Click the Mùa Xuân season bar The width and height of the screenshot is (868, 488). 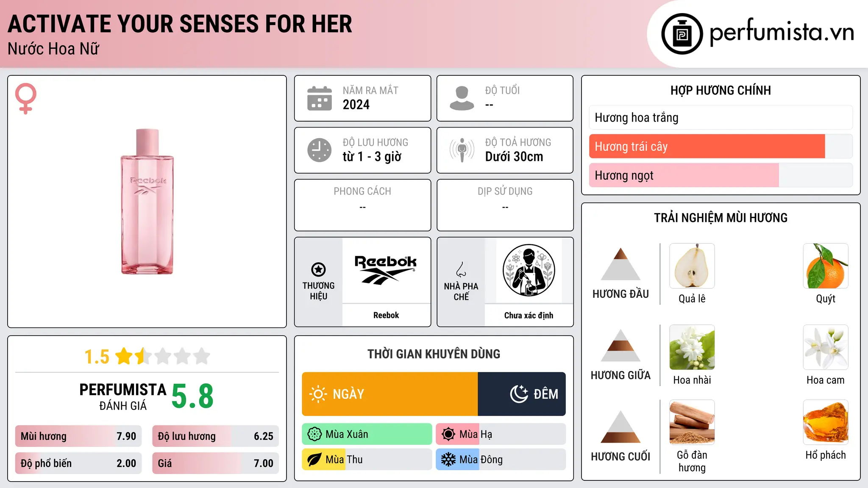[367, 434]
